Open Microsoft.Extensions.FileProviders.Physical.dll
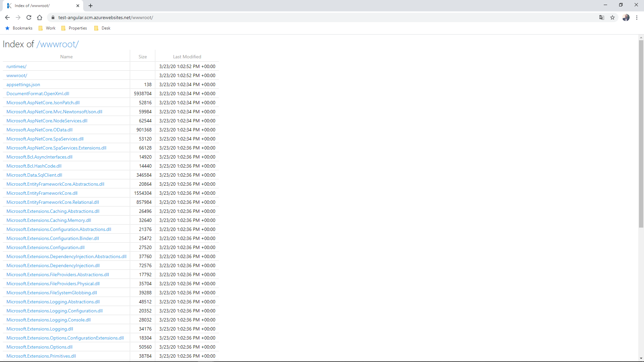The height and width of the screenshot is (362, 644). (53, 284)
